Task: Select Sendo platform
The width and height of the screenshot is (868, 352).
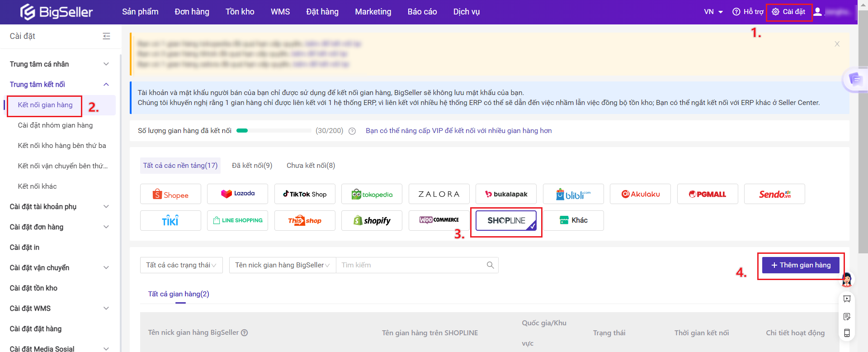Action: (x=774, y=194)
